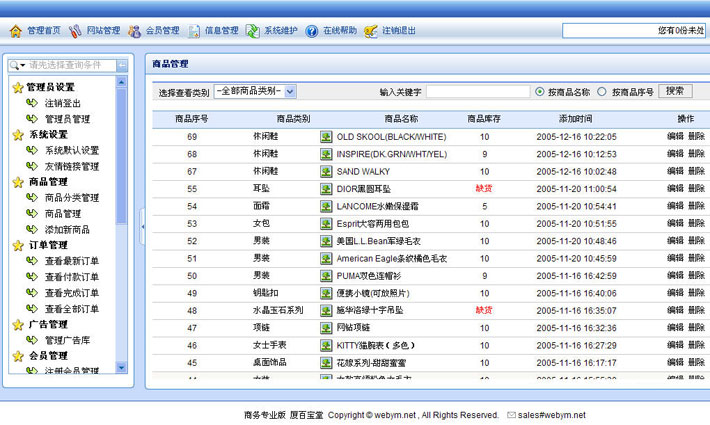Click the sidebar scrollbar down arrow
Image resolution: width=710 pixels, height=425 pixels.
click(121, 368)
